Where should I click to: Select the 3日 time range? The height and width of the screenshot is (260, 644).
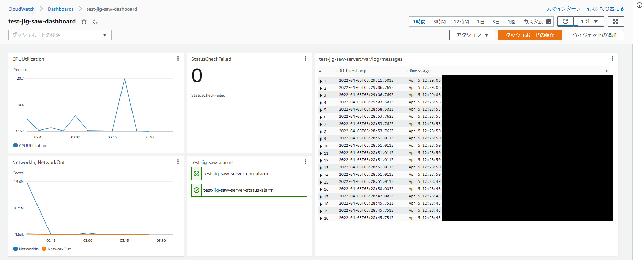click(496, 22)
